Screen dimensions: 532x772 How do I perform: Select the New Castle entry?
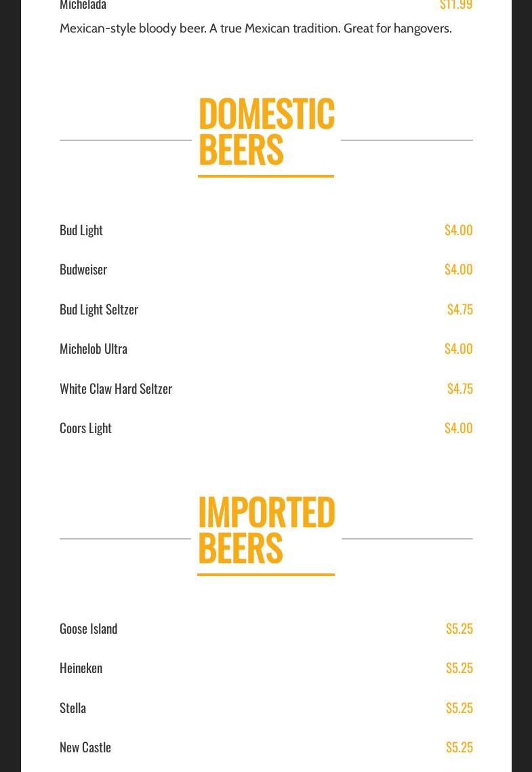pyautogui.click(x=85, y=747)
